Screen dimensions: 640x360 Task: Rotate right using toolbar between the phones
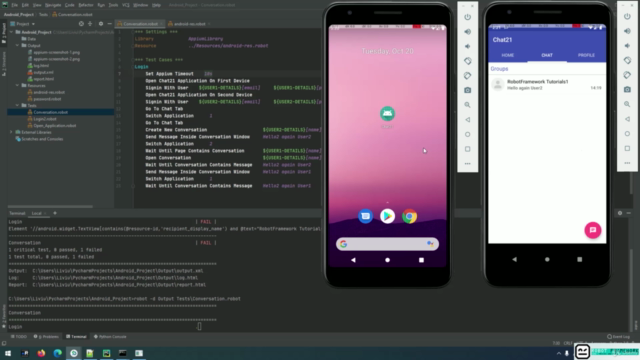467,76
